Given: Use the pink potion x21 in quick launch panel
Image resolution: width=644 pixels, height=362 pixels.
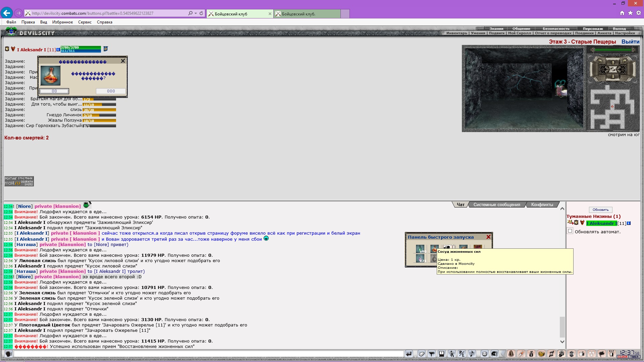Looking at the screenshot, I should [x=420, y=258].
